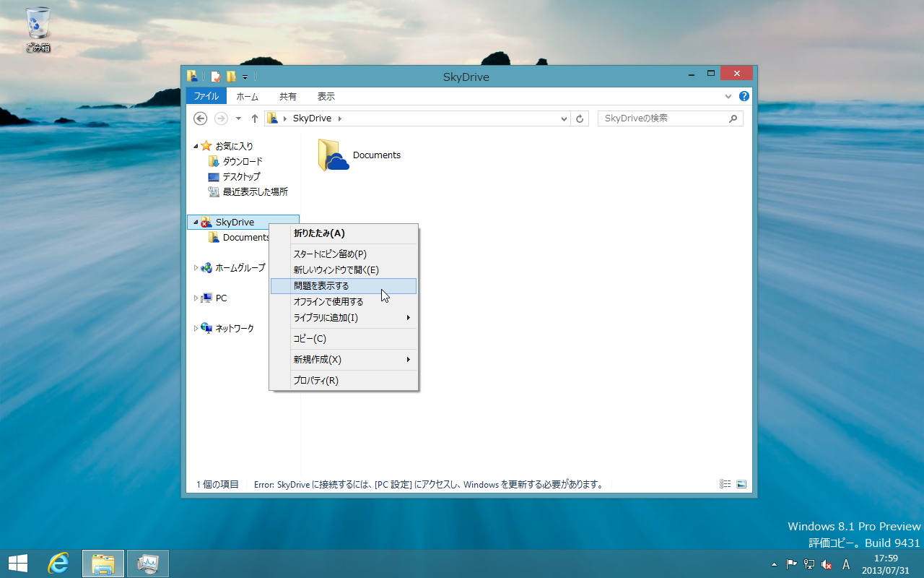Select お気に入り in the navigation pane

(234, 146)
